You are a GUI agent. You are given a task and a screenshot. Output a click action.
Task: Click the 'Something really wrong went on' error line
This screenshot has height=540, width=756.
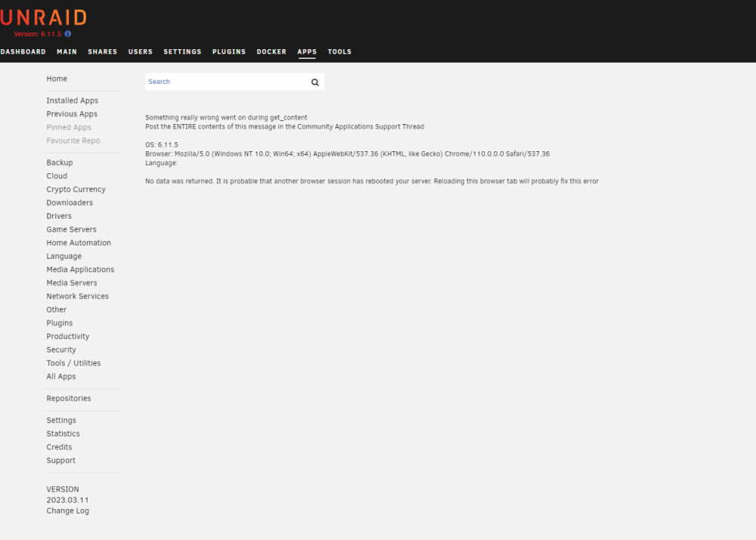(226, 118)
